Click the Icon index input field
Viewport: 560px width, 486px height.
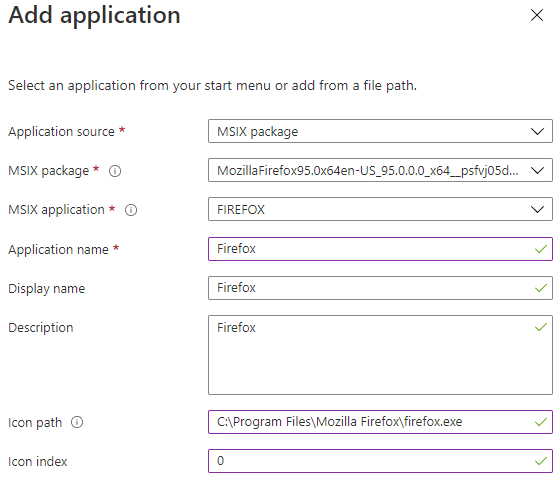(x=380, y=461)
